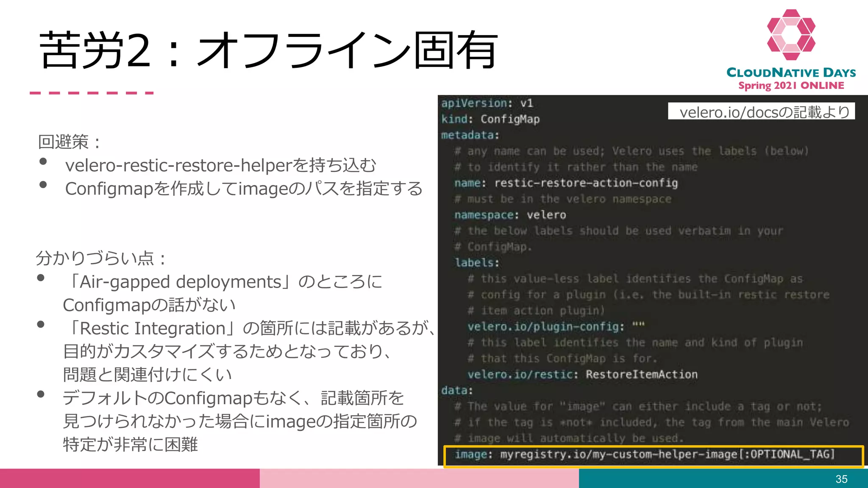Click the 'CloudNative Days' logo text
Image resolution: width=868 pixels, height=488 pixels.
coord(791,72)
